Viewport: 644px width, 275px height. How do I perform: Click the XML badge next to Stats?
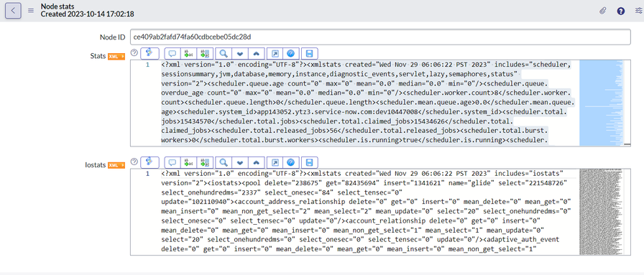(116, 56)
